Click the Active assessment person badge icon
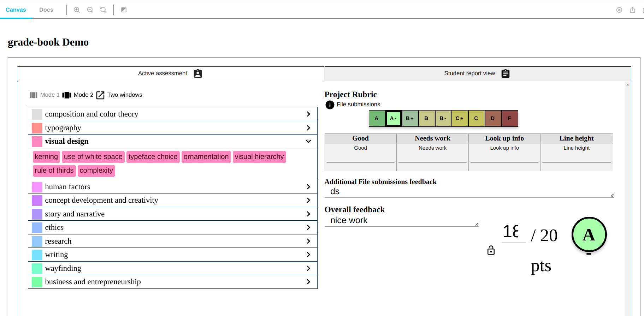 coord(198,73)
